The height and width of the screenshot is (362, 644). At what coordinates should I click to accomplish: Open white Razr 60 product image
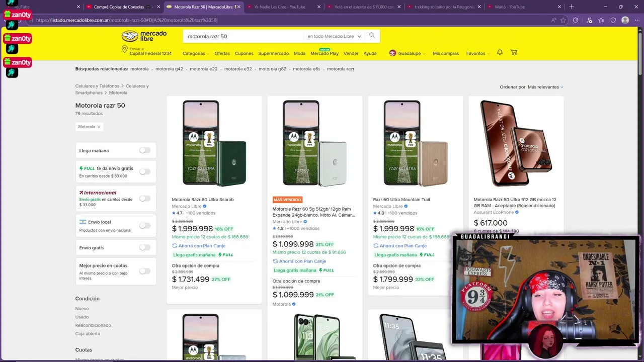click(314, 143)
